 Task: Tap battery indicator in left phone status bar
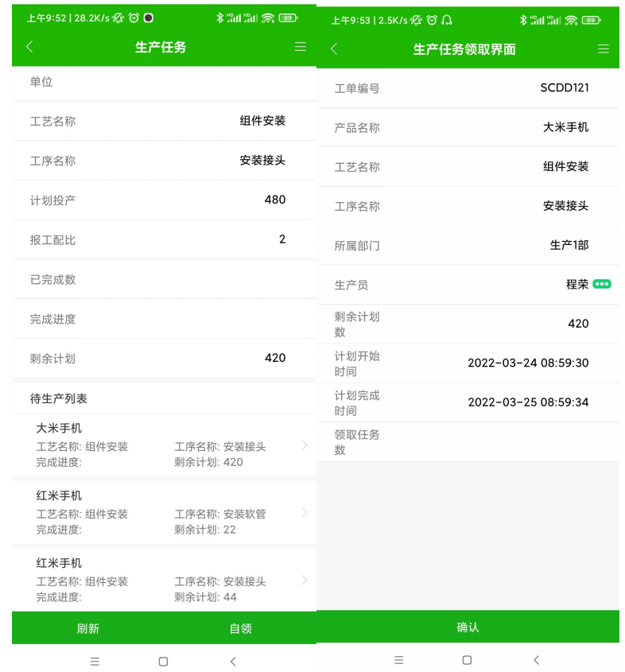coord(288,18)
